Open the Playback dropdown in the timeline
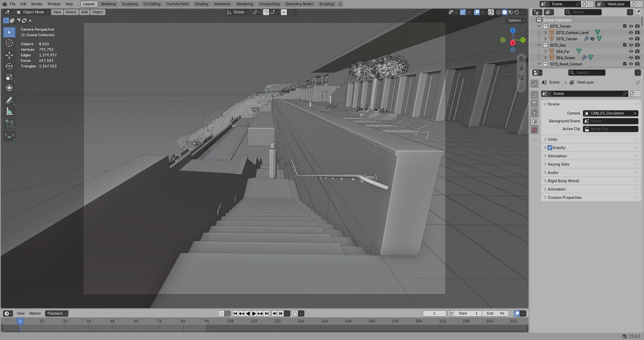 point(57,313)
